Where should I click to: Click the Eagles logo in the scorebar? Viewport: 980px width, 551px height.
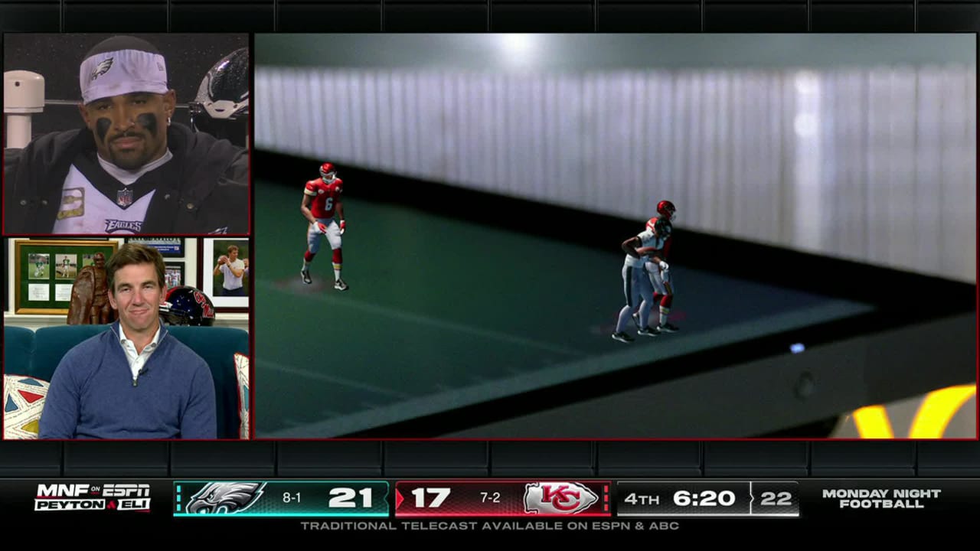click(x=225, y=498)
